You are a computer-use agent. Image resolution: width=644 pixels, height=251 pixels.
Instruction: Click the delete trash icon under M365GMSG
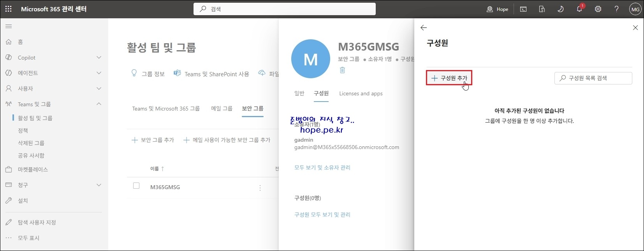coord(342,70)
